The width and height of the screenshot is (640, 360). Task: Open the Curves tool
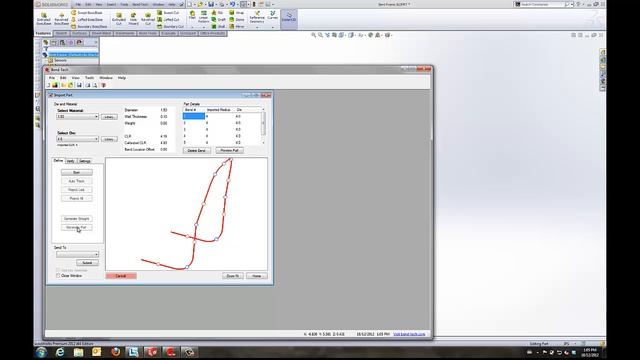tap(273, 16)
